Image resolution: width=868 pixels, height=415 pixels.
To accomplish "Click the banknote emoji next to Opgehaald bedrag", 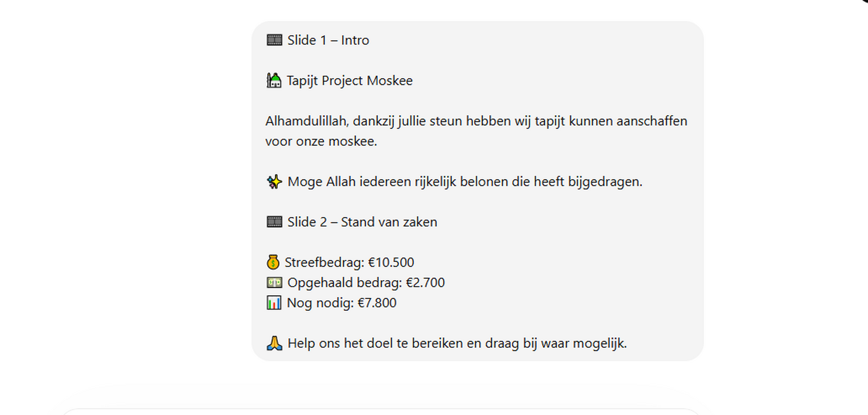I will point(274,282).
